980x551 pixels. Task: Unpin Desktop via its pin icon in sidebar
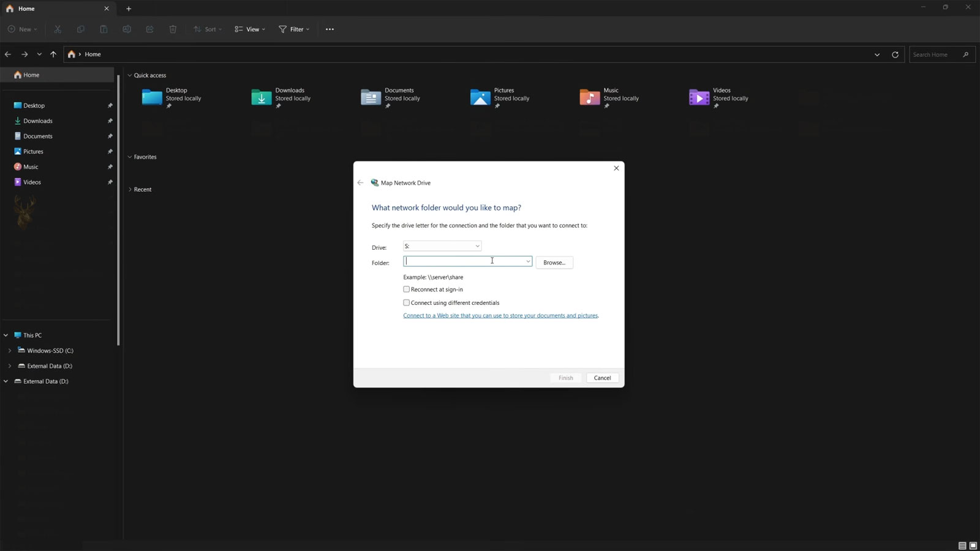110,105
